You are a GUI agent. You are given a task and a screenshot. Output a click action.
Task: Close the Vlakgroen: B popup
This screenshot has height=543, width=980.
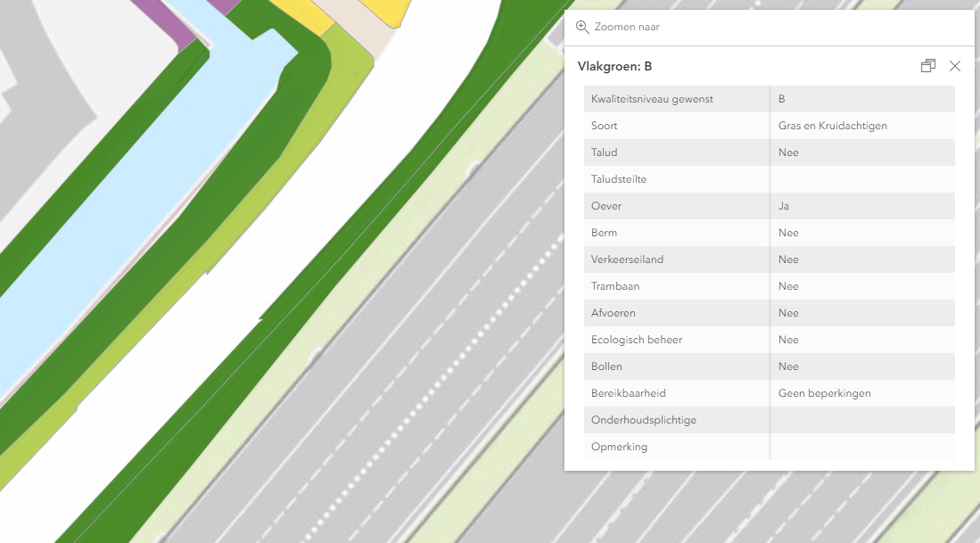(x=955, y=65)
